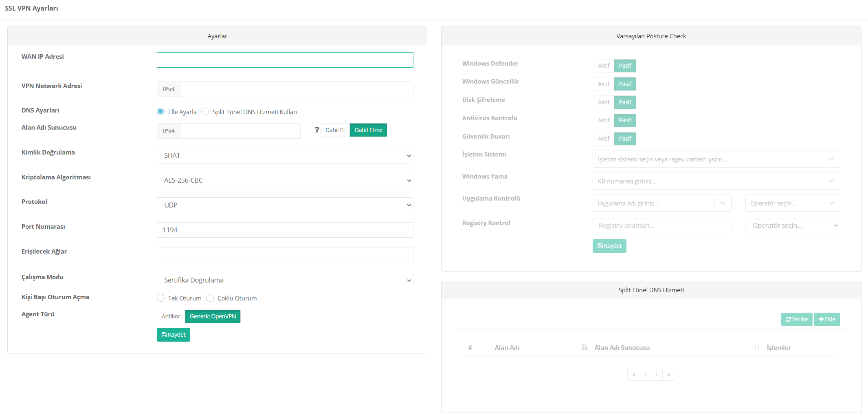Choose Çoklu Oturum radio button

[x=210, y=298]
